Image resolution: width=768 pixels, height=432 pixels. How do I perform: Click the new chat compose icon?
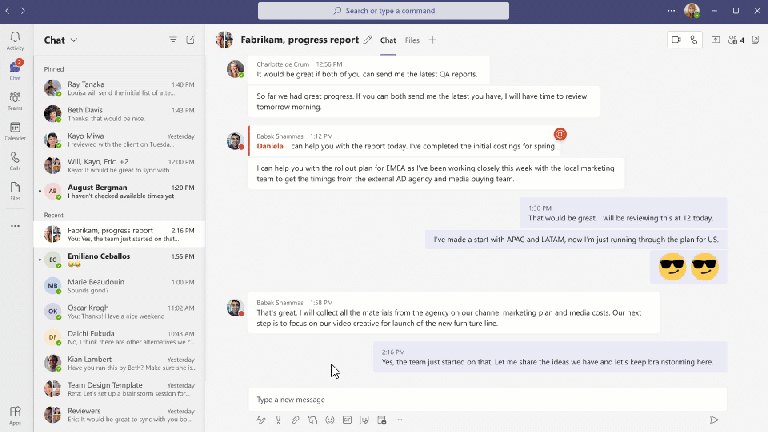click(191, 40)
